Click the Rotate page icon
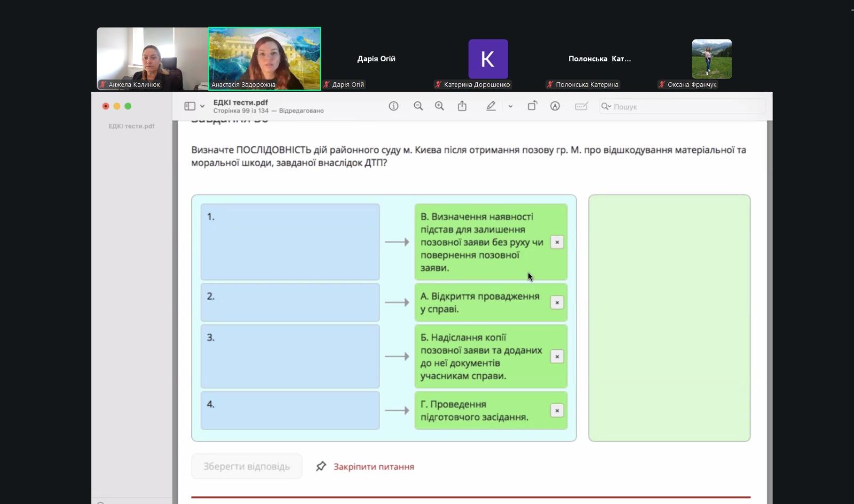The height and width of the screenshot is (504, 854). click(532, 106)
